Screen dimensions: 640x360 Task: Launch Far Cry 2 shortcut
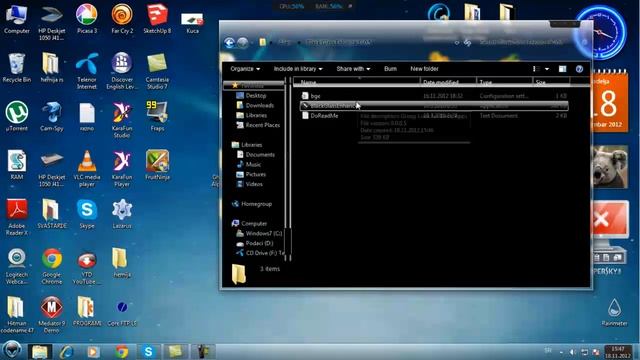pyautogui.click(x=122, y=20)
